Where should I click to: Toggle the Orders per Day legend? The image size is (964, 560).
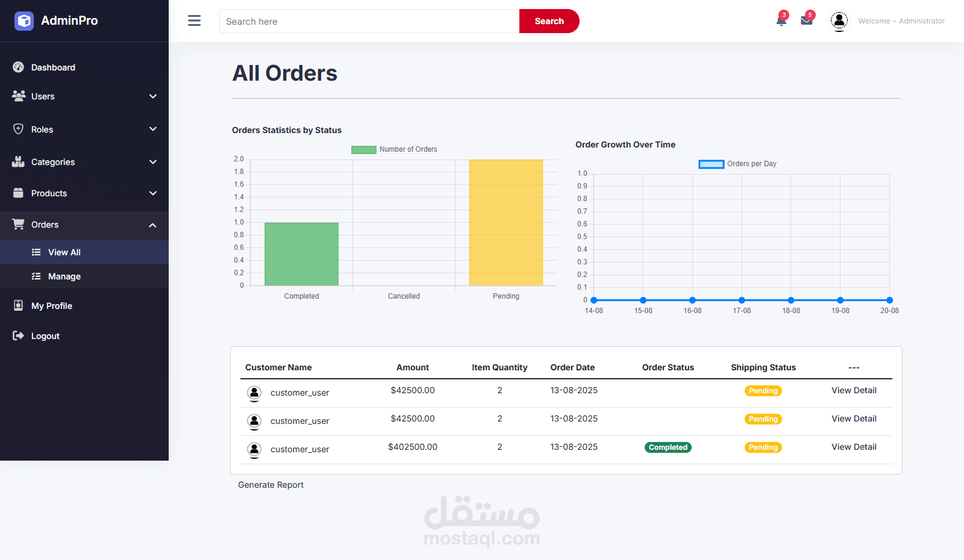[737, 164]
